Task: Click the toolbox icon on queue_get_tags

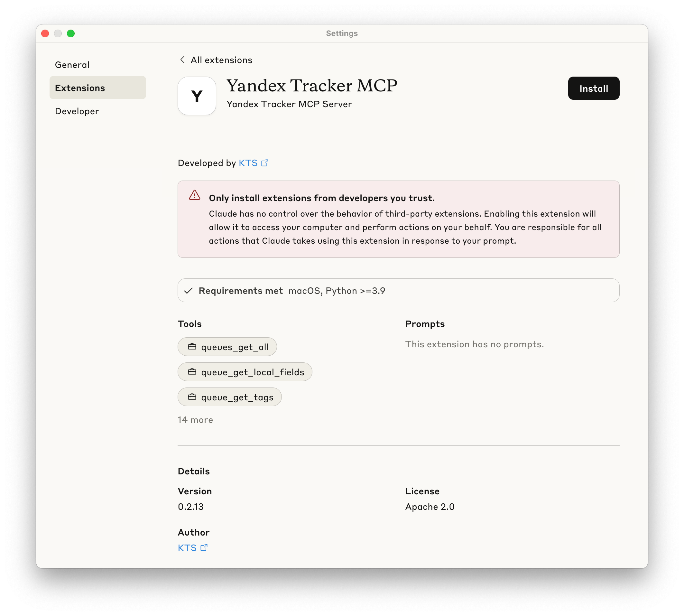Action: pyautogui.click(x=192, y=397)
